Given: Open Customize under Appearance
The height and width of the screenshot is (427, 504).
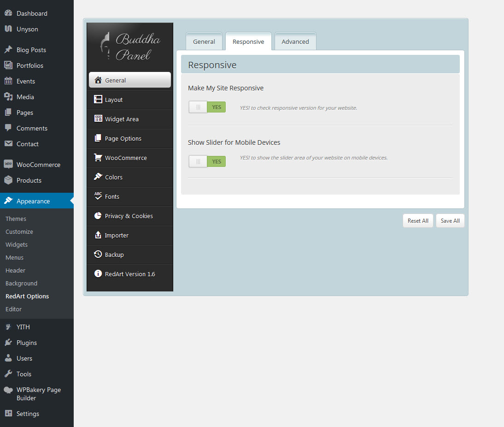Looking at the screenshot, I should (x=19, y=231).
